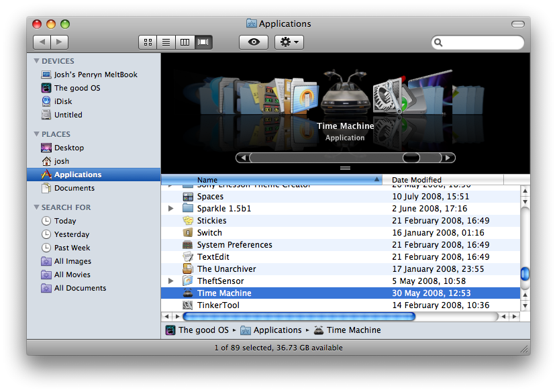Expand the TheftSensor folder

click(171, 281)
